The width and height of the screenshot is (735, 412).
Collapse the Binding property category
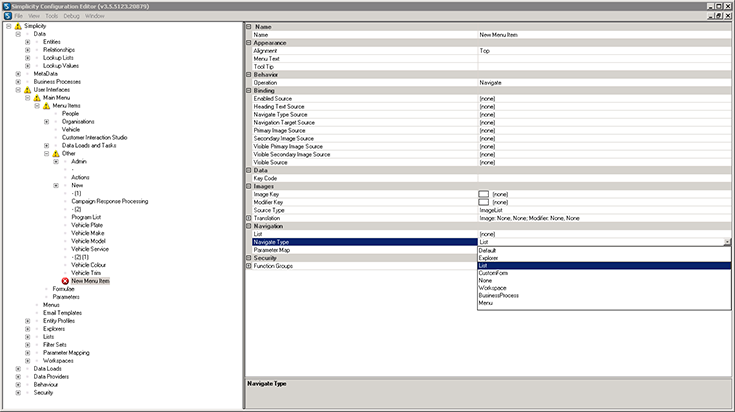[x=249, y=90]
